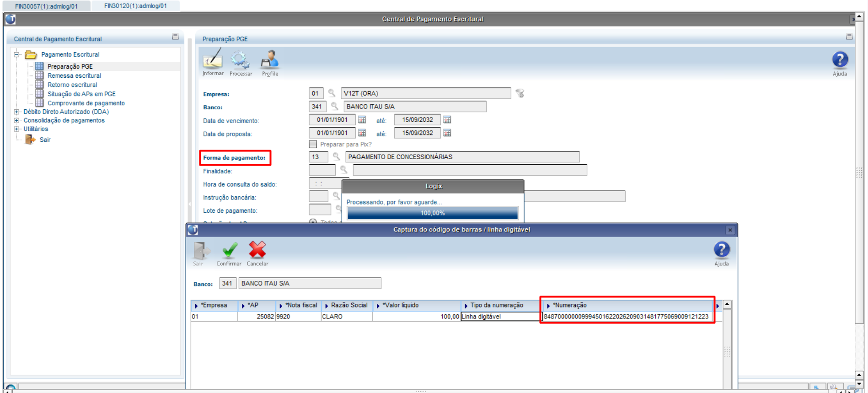Screen dimensions: 868x393
Task: Click empty Finalidade code field
Action: 322,170
